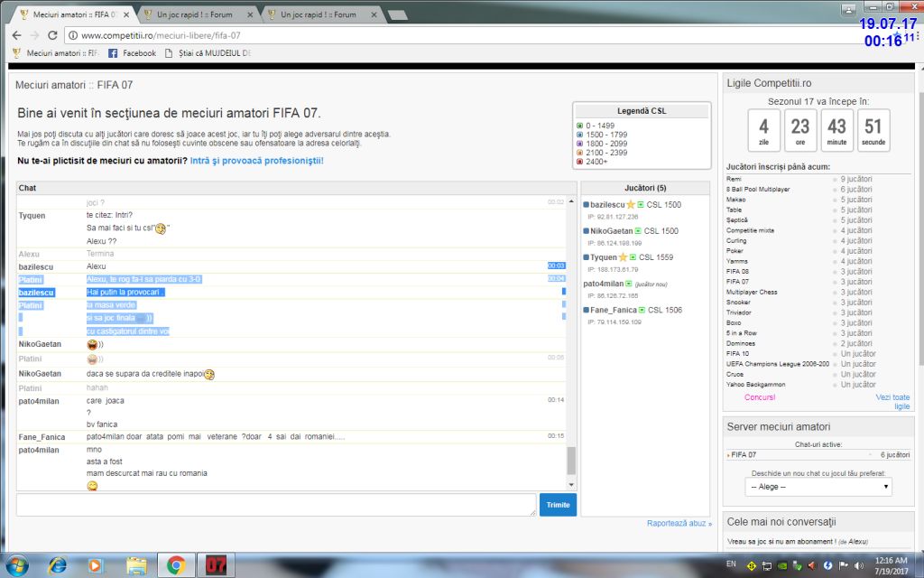
Task: Click the green status icon beside NikoGaetan
Action: [x=637, y=231]
